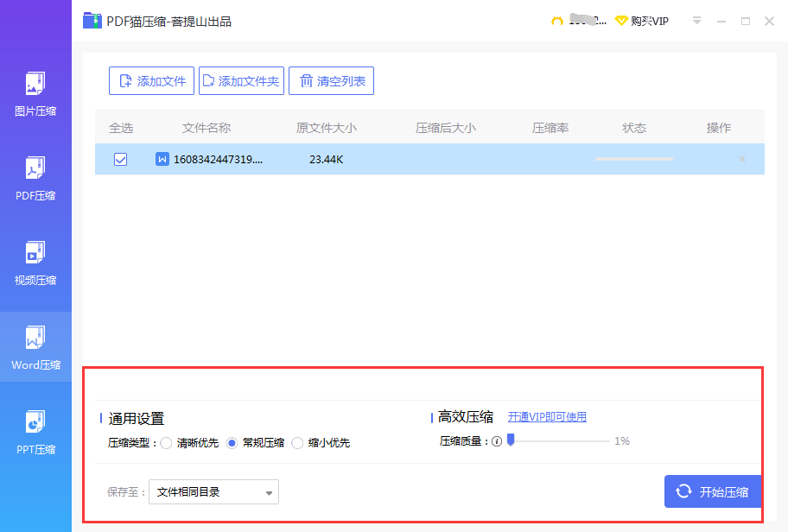Select the Word压缩 sidebar item
Image resolution: width=788 pixels, height=532 pixels.
click(x=35, y=347)
